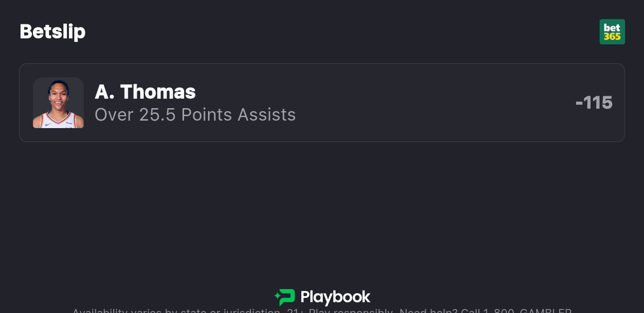The width and height of the screenshot is (644, 313).
Task: Click the 21+ Play responsibly notice
Action: [342, 311]
